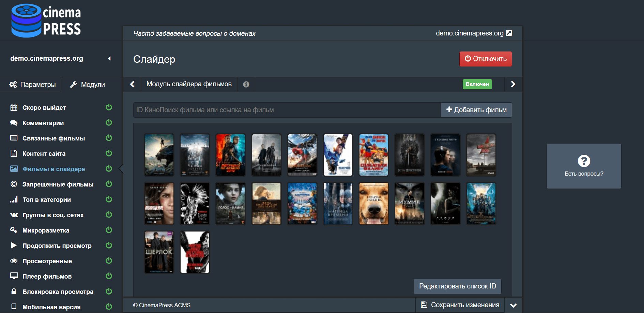
Task: Open the external link icon for demo.cinemapress.org
Action: click(x=509, y=33)
